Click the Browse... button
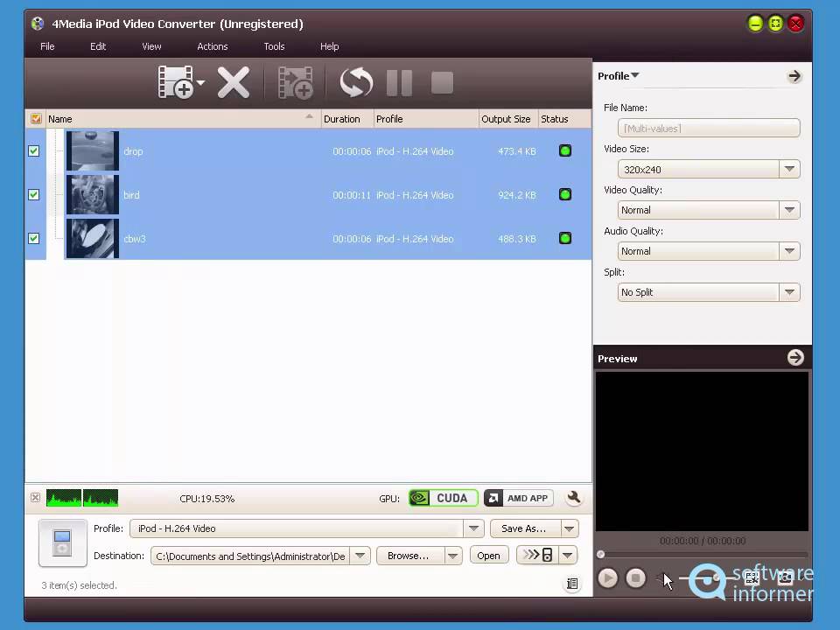The width and height of the screenshot is (840, 630). point(410,556)
